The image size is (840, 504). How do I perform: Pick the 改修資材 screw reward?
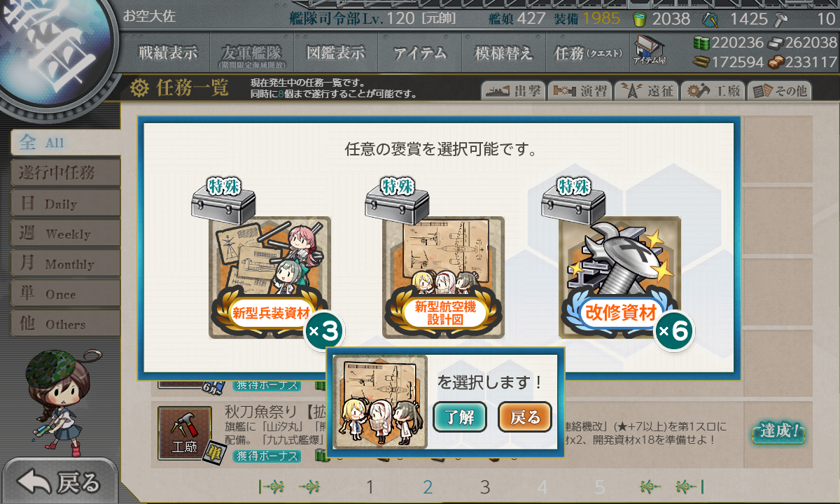619,278
